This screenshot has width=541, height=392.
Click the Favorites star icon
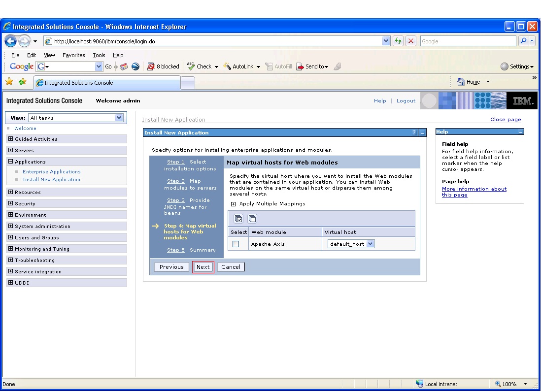[9, 82]
